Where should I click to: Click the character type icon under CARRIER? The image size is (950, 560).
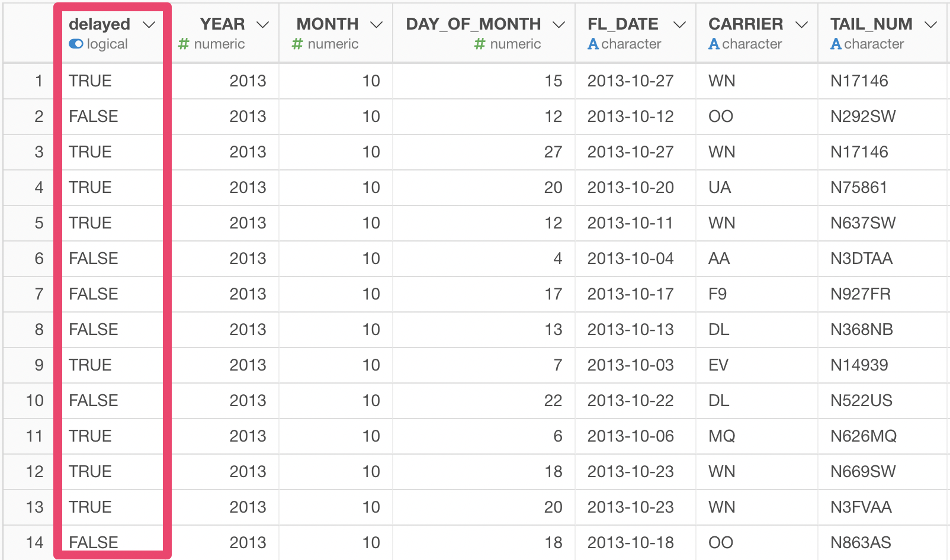coord(714,44)
